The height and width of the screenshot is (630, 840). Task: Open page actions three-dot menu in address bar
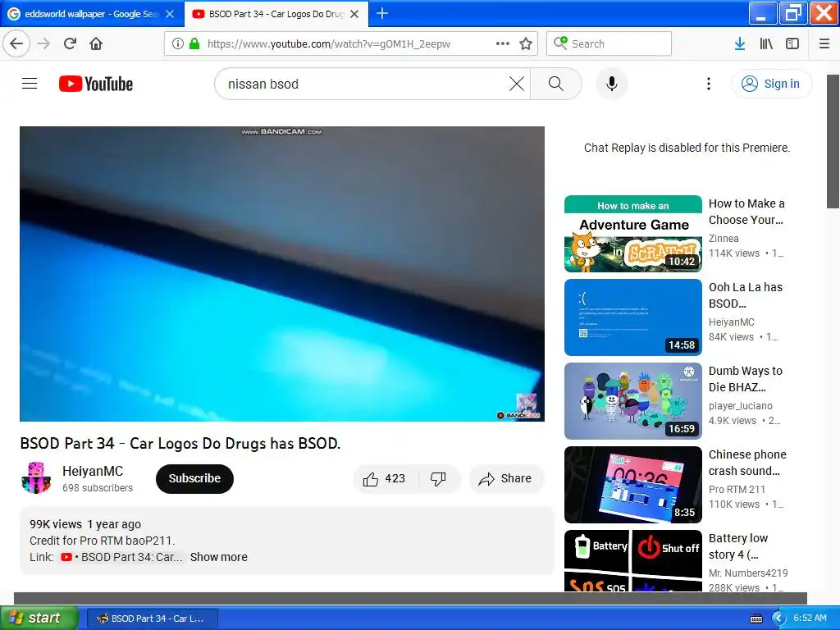coord(503,43)
